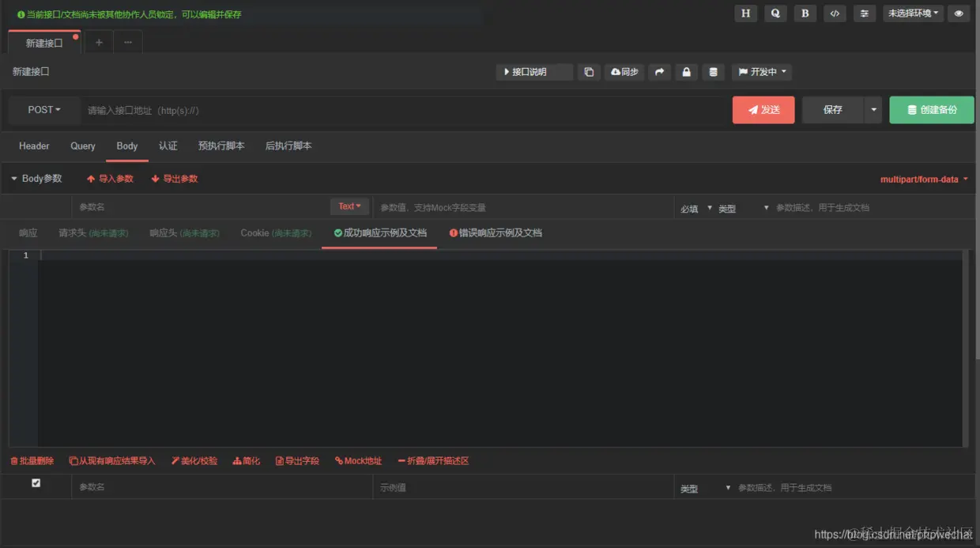Focus the body 参数名 input
The height and width of the screenshot is (548, 980).
[201, 207]
